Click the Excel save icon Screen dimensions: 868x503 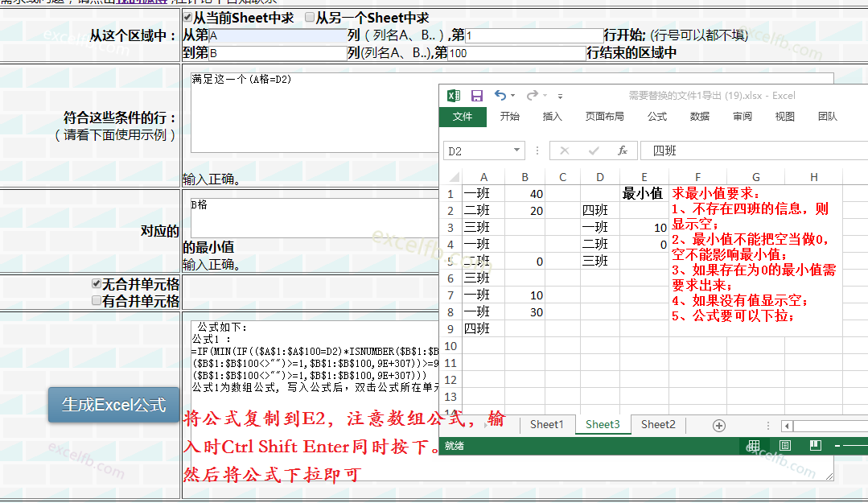[x=477, y=96]
